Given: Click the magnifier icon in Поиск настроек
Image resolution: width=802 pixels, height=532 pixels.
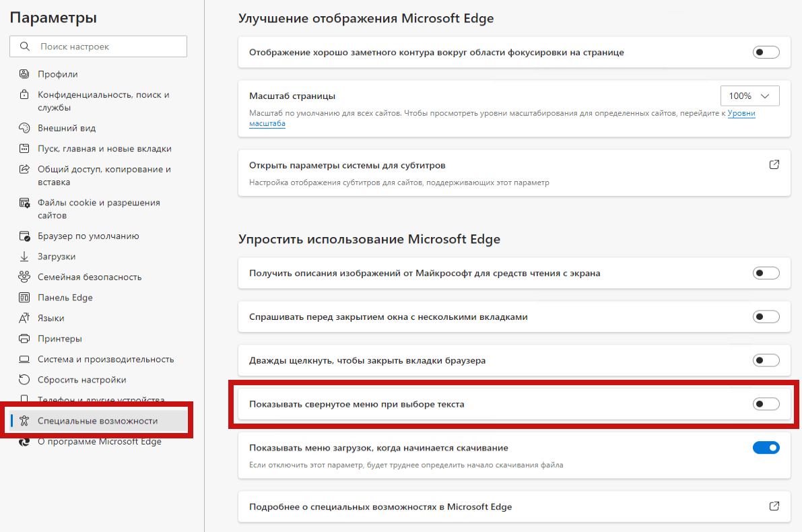Looking at the screenshot, I should pos(24,46).
